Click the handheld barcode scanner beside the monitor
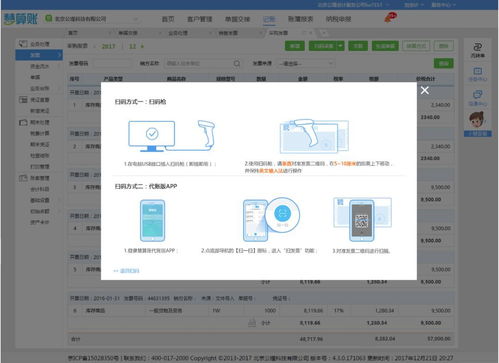Image resolution: width=499 pixels, height=363 pixels. (207, 133)
